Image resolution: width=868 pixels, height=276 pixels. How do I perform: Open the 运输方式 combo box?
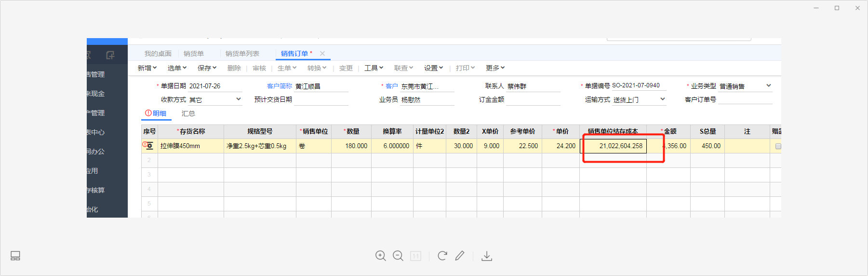click(639, 99)
